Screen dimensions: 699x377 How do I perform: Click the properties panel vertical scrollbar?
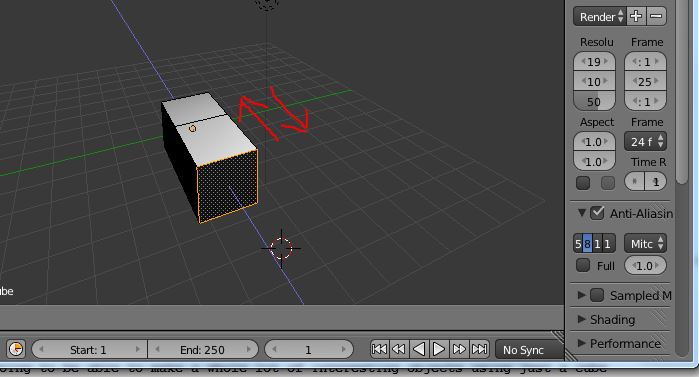click(x=682, y=91)
